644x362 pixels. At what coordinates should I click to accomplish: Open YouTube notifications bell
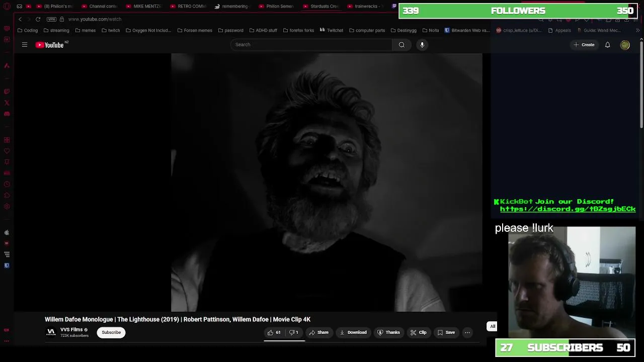pos(607,45)
